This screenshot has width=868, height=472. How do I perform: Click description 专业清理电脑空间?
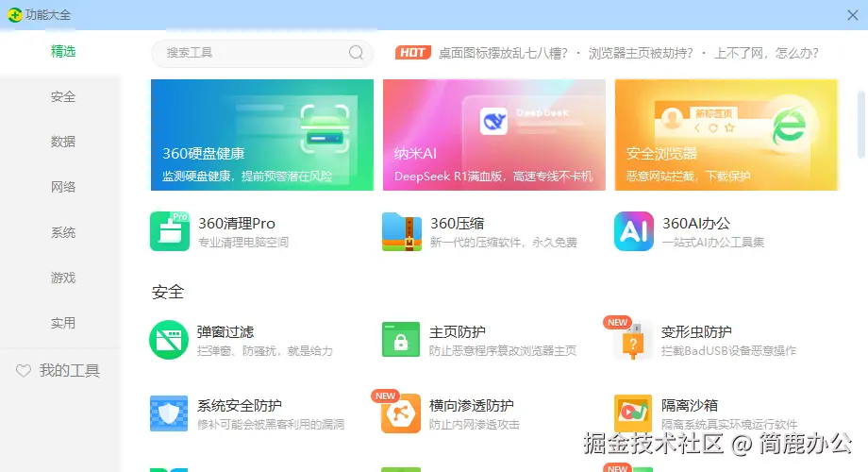(x=243, y=242)
